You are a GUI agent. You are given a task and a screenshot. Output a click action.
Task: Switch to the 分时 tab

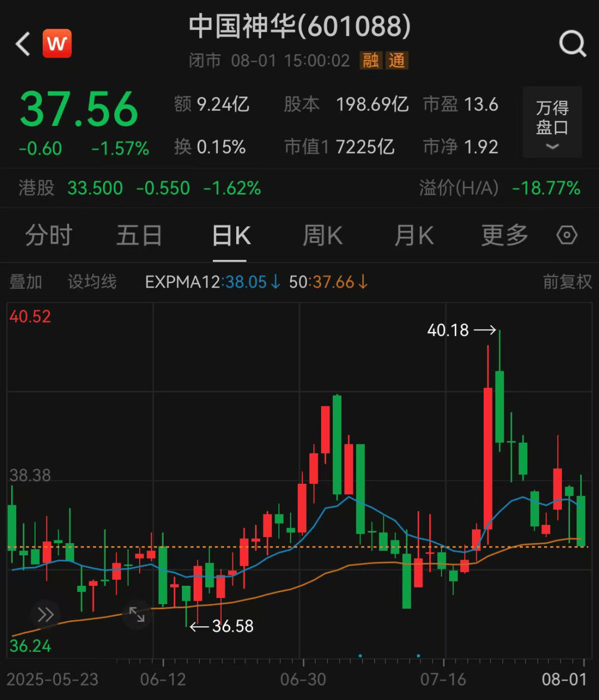click(49, 236)
